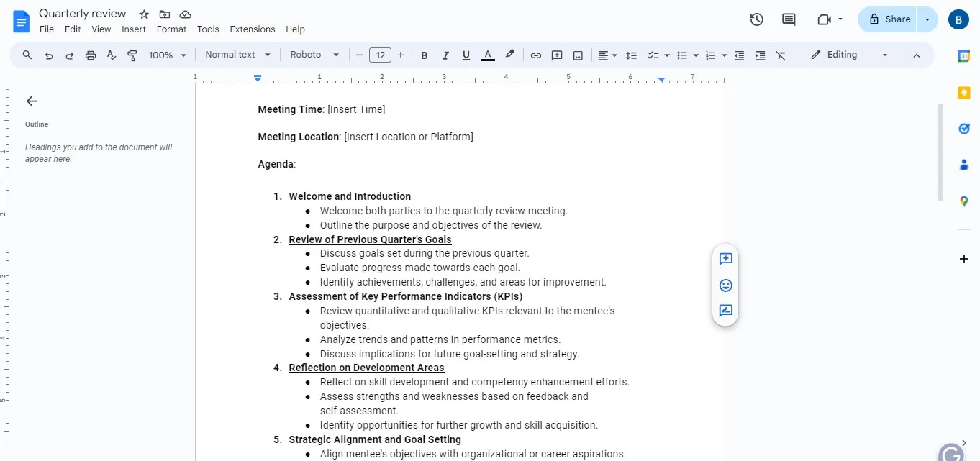
Task: Open the Editing mode dropdown
Action: click(x=849, y=55)
